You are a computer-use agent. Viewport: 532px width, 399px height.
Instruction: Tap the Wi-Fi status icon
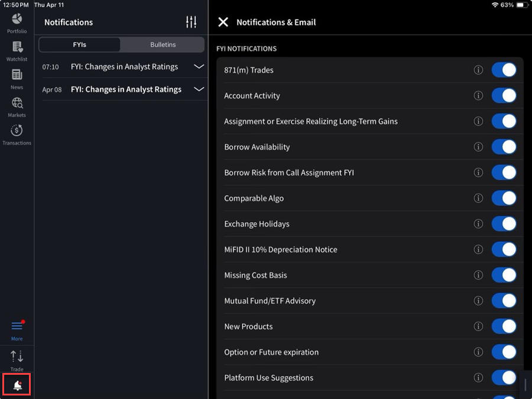[495, 5]
